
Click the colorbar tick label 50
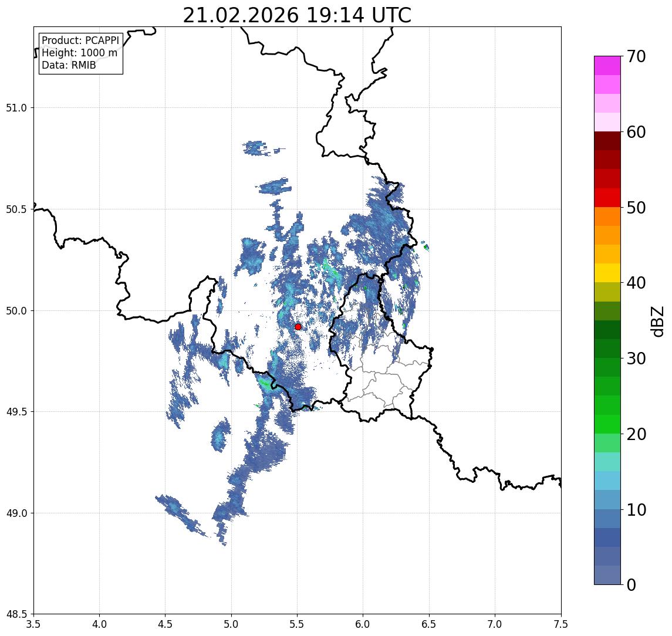coord(636,208)
